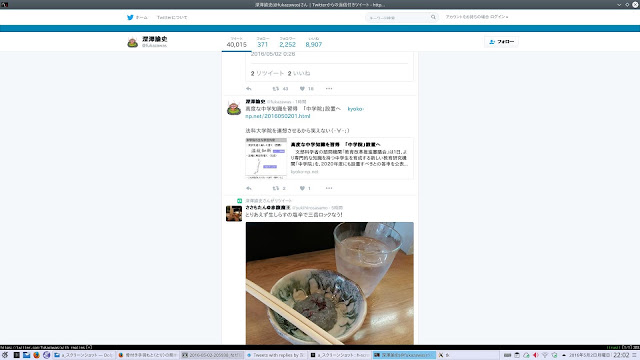Like the 中学院 tweet with 1 like
This screenshot has width=640, height=360.
(x=302, y=188)
